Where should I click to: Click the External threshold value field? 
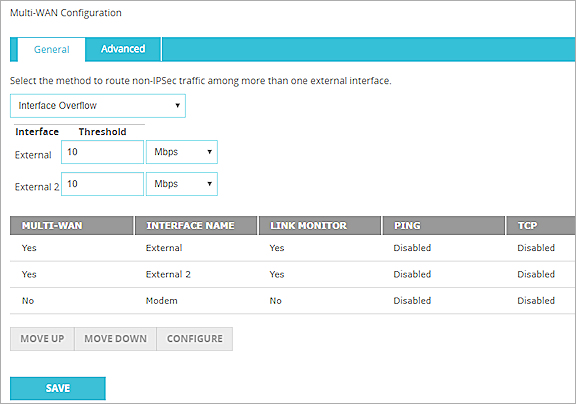[x=102, y=152]
